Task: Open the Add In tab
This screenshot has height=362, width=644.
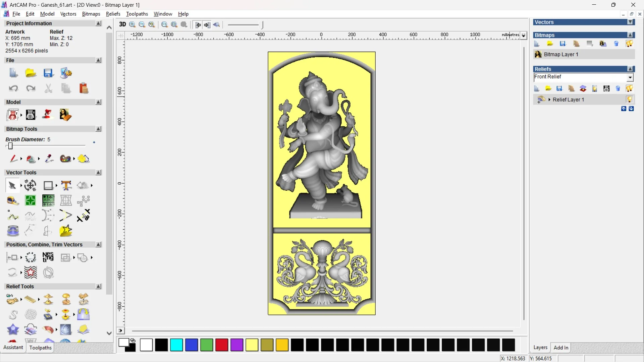Action: tap(561, 348)
